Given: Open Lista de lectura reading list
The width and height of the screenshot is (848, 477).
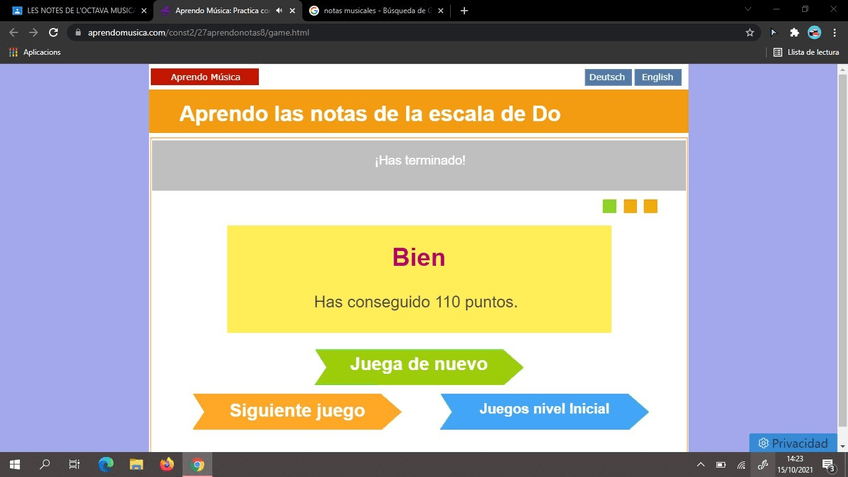Looking at the screenshot, I should pyautogui.click(x=806, y=52).
